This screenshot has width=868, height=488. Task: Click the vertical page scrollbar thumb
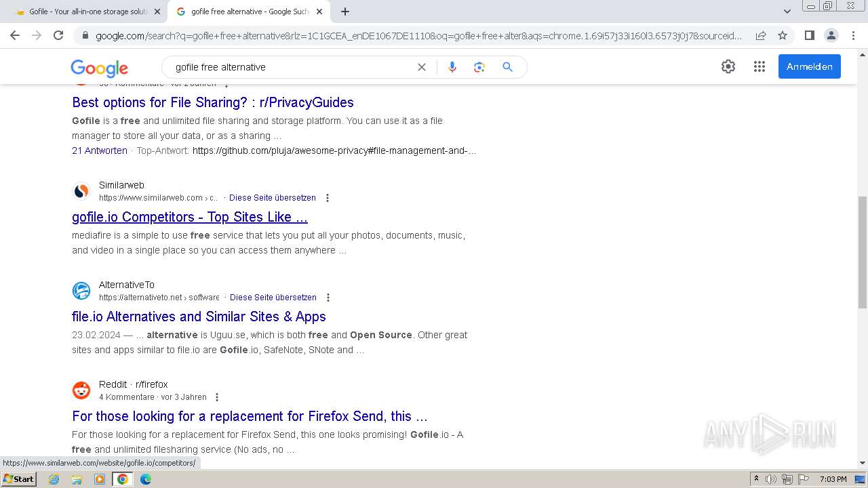click(862, 251)
